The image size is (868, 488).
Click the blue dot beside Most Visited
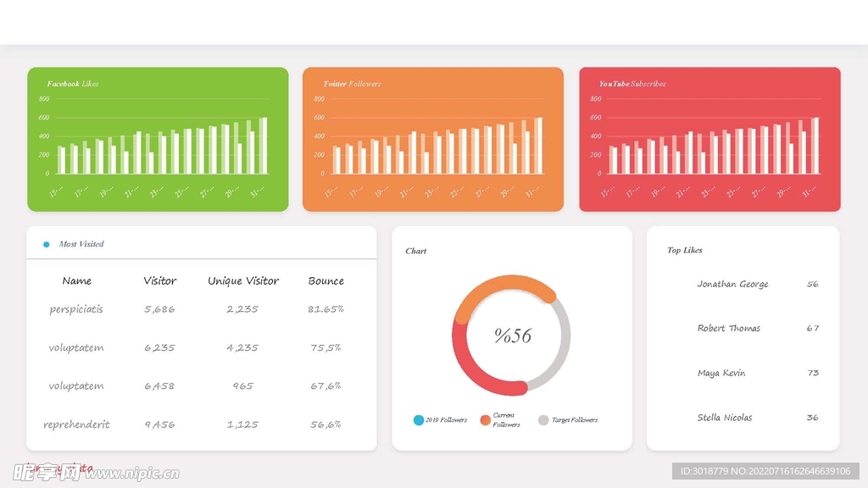pyautogui.click(x=46, y=245)
